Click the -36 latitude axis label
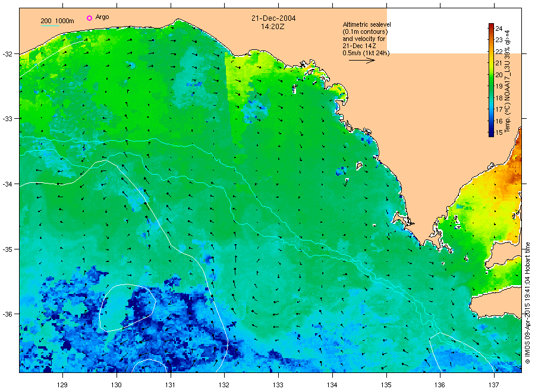 pyautogui.click(x=8, y=314)
